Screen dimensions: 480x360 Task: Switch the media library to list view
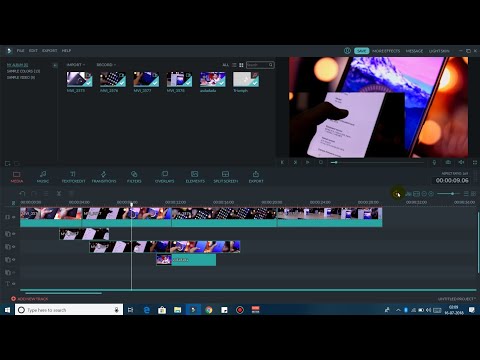(x=234, y=65)
